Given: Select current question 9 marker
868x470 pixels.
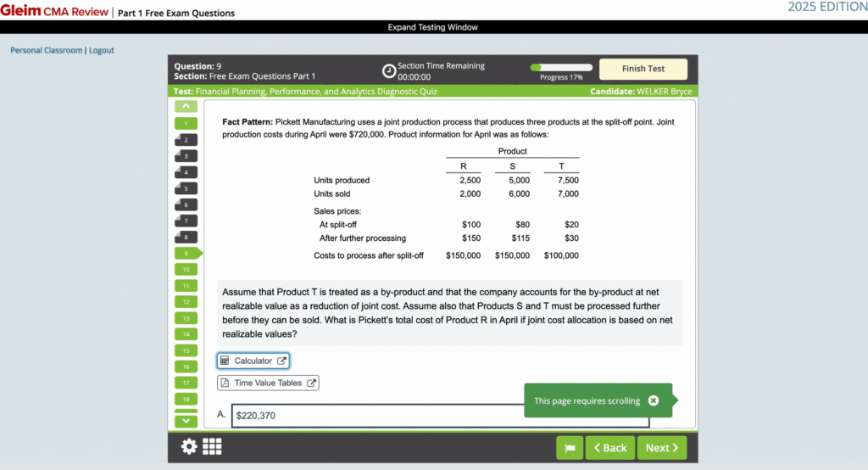Looking at the screenshot, I should tap(188, 254).
